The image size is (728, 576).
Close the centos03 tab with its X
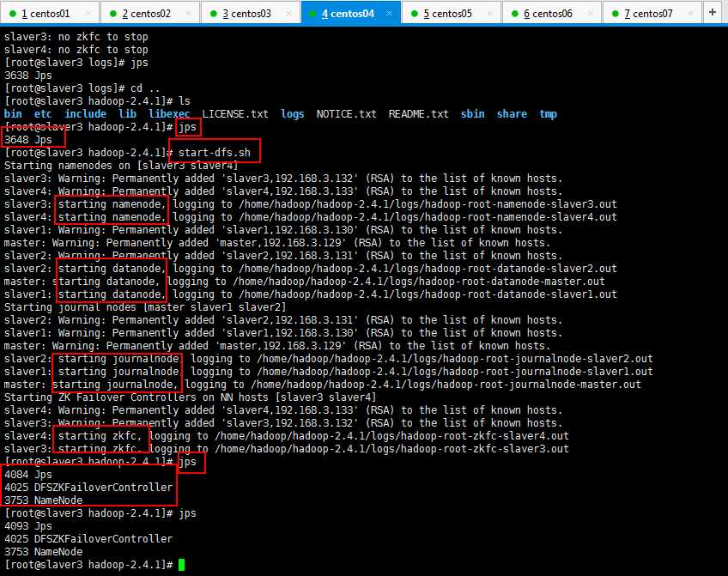288,14
